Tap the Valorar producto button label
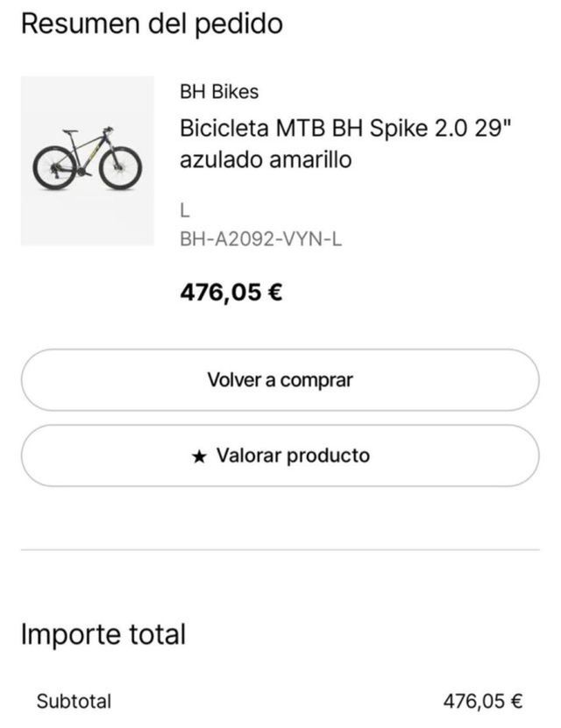 (293, 456)
